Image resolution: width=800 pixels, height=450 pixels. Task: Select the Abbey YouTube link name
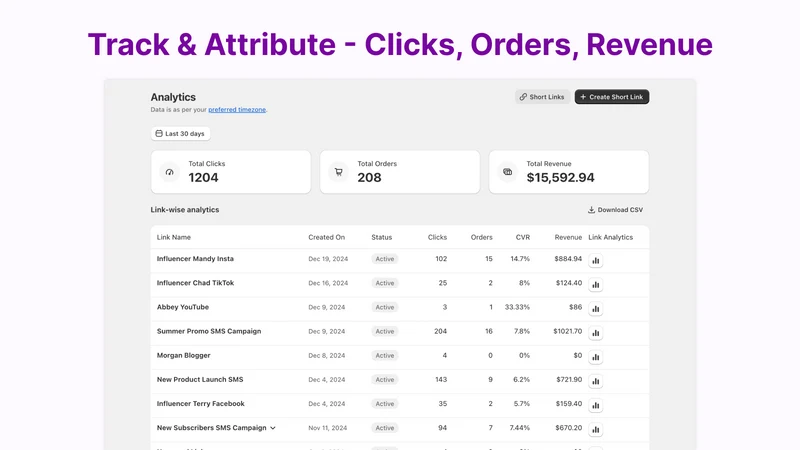pyautogui.click(x=183, y=307)
